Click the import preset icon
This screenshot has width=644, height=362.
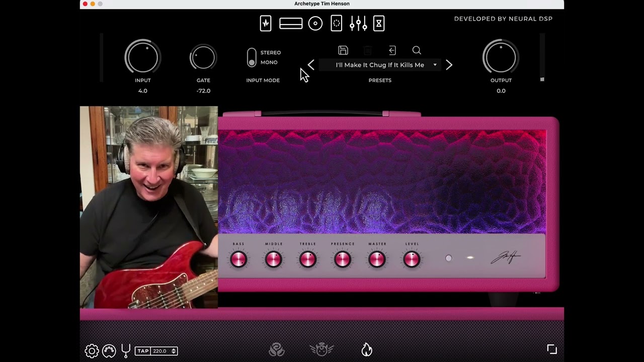pos(392,50)
